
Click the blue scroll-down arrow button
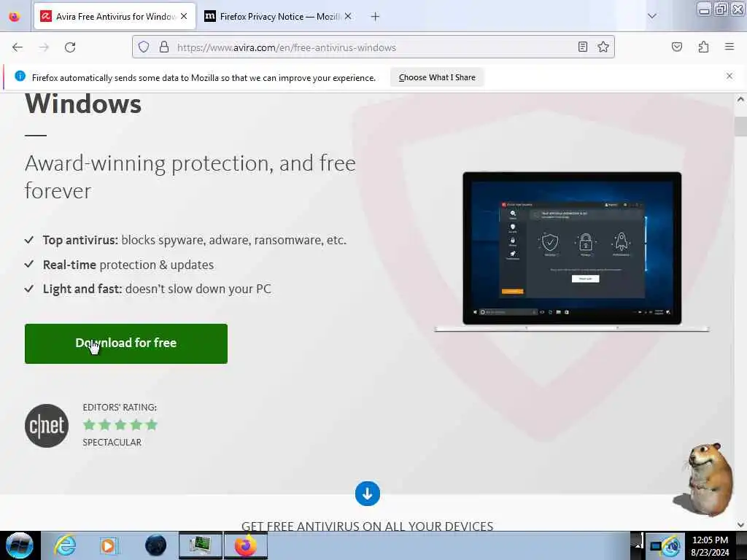click(368, 494)
